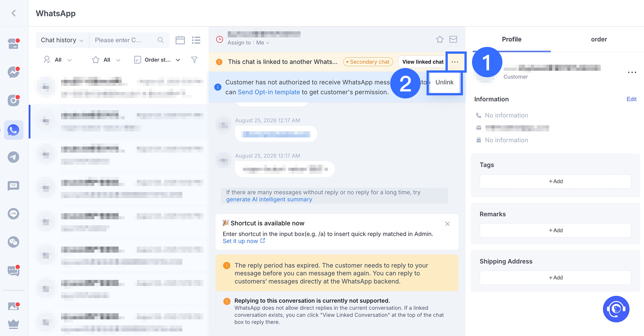Click the Replying not supported notice heading
644x336 pixels.
312,301
